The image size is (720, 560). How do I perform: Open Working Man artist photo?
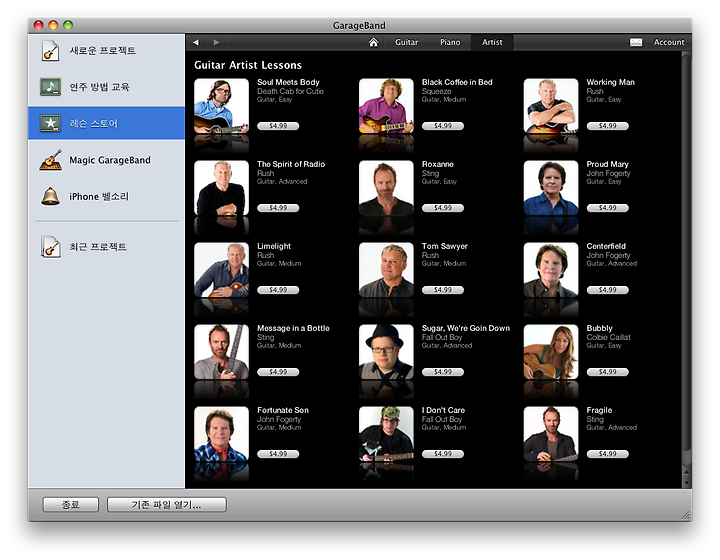click(551, 106)
